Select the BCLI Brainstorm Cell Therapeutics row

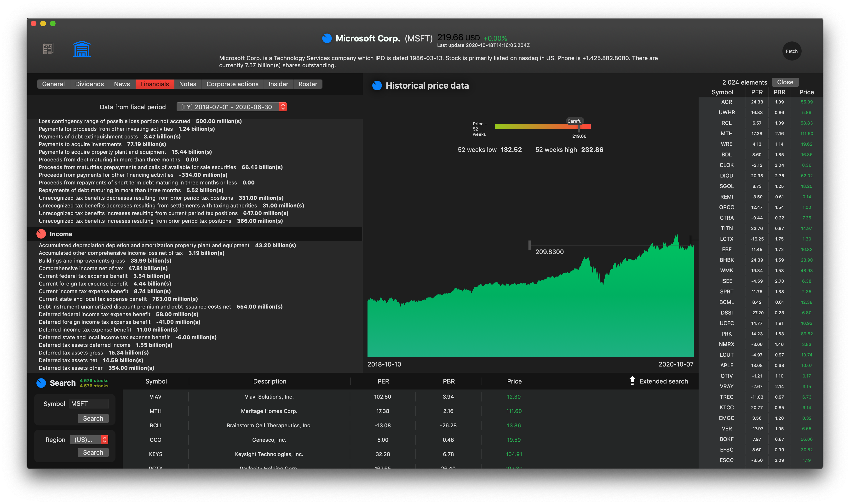pyautogui.click(x=410, y=425)
